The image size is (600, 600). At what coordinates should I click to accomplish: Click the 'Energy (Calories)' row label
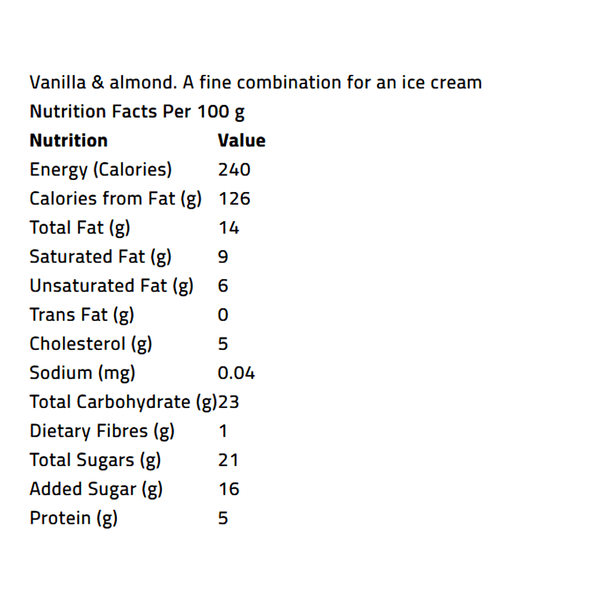click(100, 169)
